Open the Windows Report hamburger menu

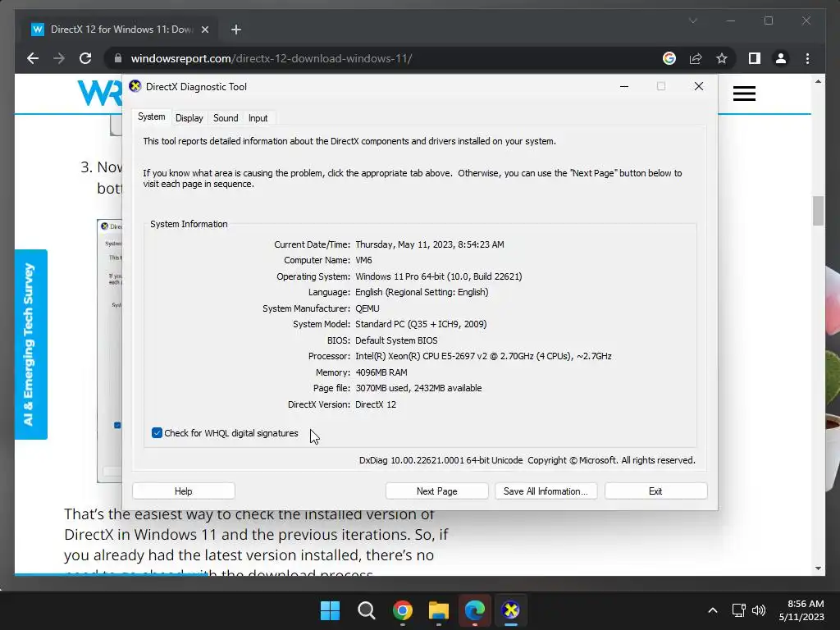pos(744,94)
